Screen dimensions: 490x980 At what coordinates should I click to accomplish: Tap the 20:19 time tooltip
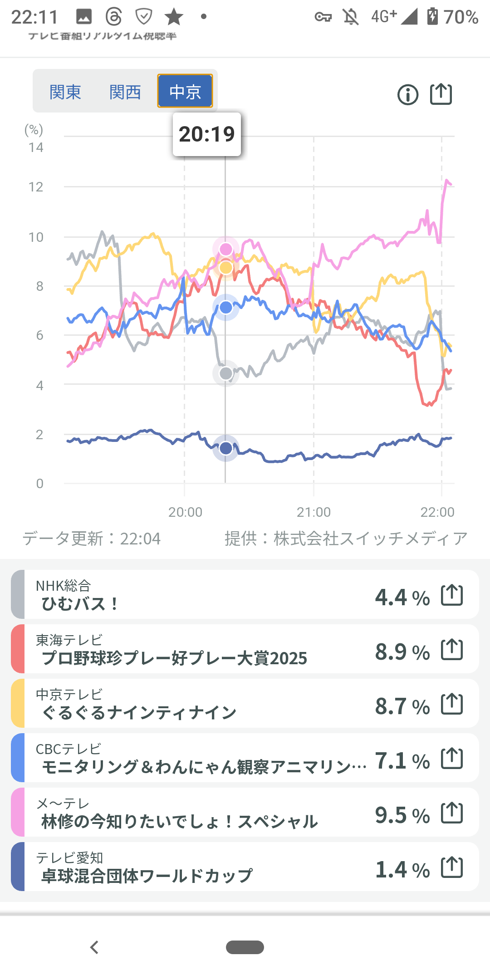[207, 134]
